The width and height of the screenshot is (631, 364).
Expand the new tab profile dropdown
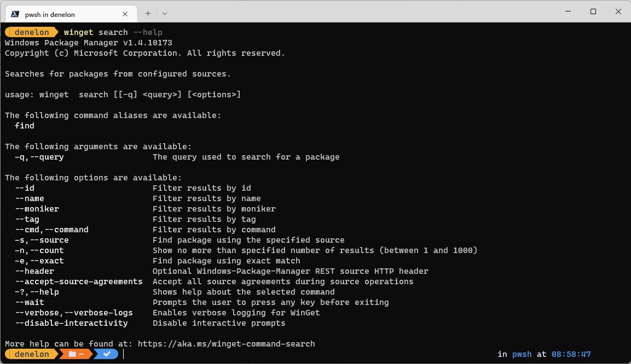(x=164, y=14)
